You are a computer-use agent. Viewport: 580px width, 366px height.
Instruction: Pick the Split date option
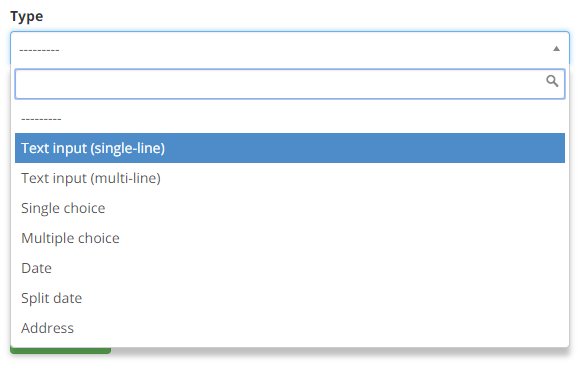point(290,298)
